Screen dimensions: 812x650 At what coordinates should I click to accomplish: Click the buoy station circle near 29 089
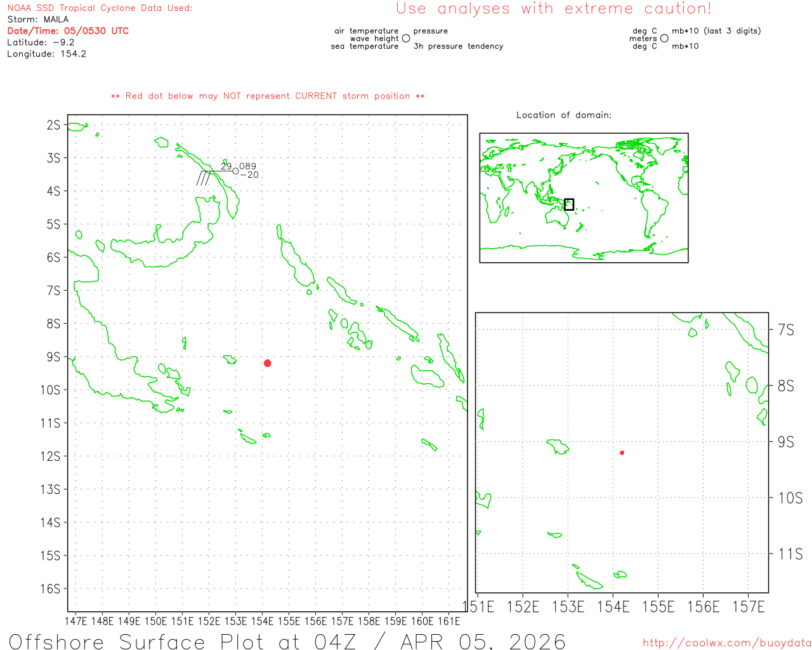(x=236, y=171)
